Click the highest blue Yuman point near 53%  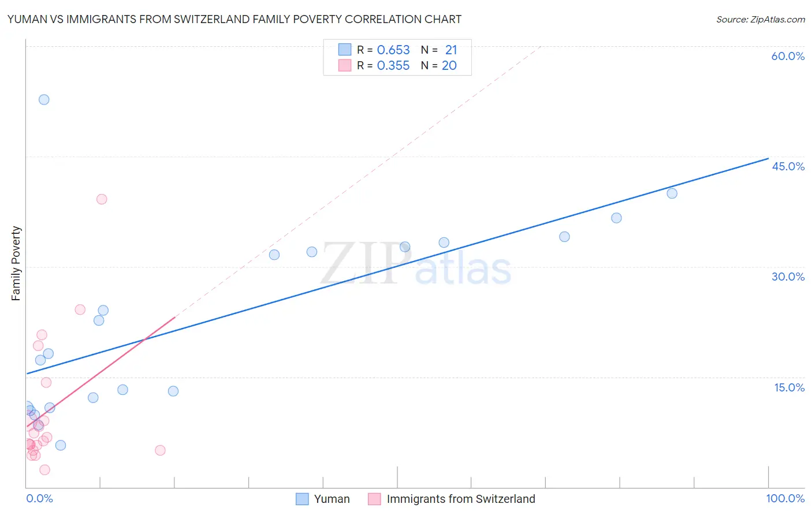pyautogui.click(x=44, y=99)
